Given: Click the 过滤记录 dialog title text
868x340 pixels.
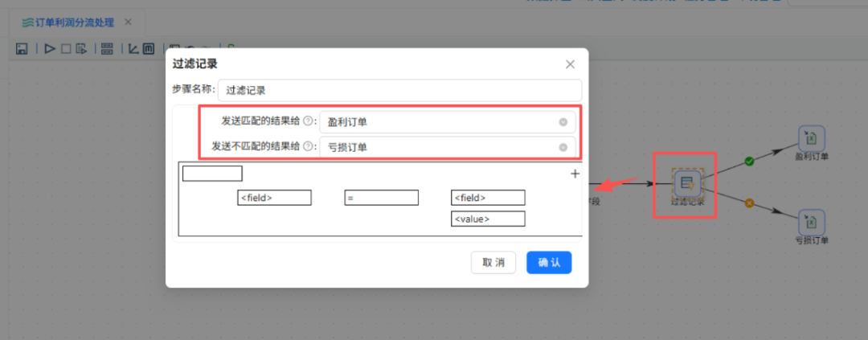Looking at the screenshot, I should tap(194, 63).
